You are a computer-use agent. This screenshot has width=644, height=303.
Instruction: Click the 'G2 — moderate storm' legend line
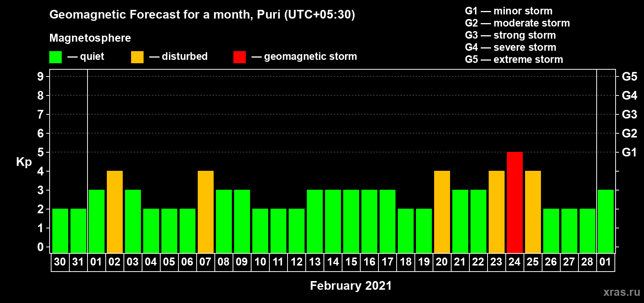517,23
